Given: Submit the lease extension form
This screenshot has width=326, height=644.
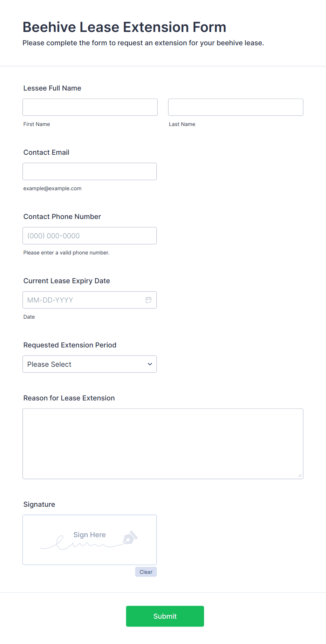Looking at the screenshot, I should click(x=165, y=616).
